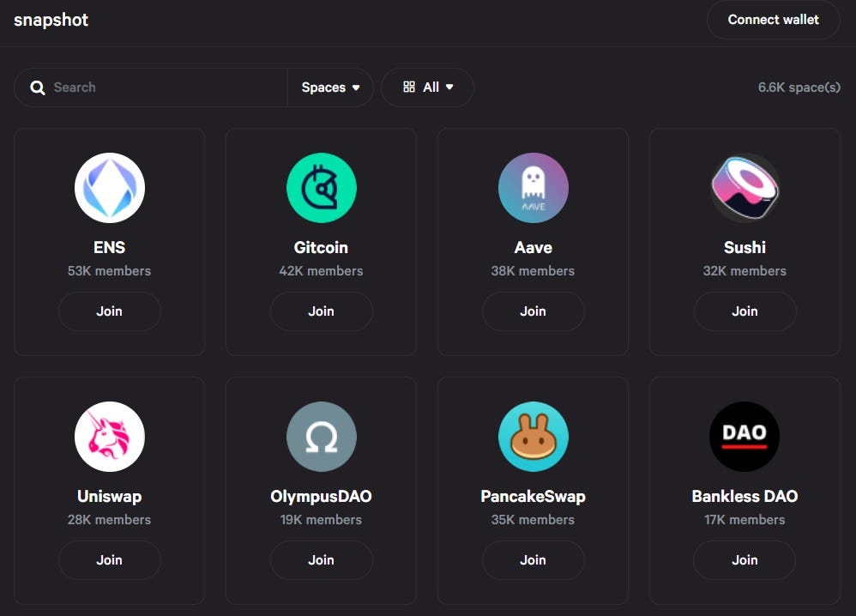
Task: Go to snapshot home logo
Action: point(51,21)
